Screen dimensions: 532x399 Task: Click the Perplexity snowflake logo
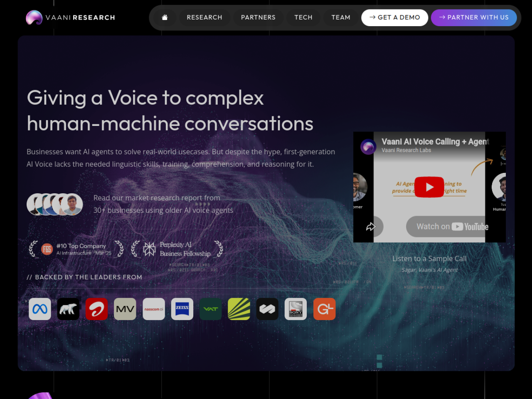pos(149,249)
